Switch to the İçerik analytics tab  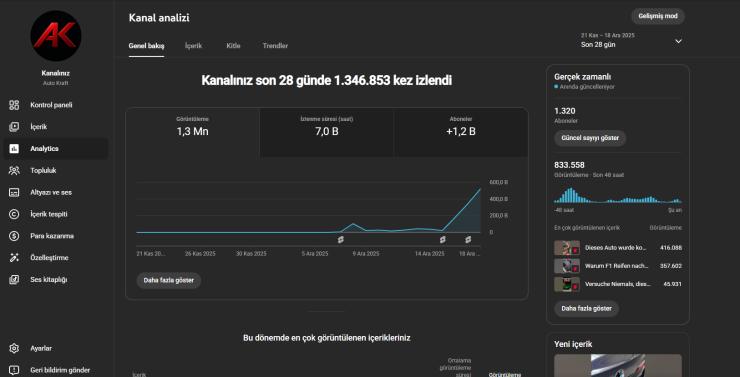pos(193,46)
